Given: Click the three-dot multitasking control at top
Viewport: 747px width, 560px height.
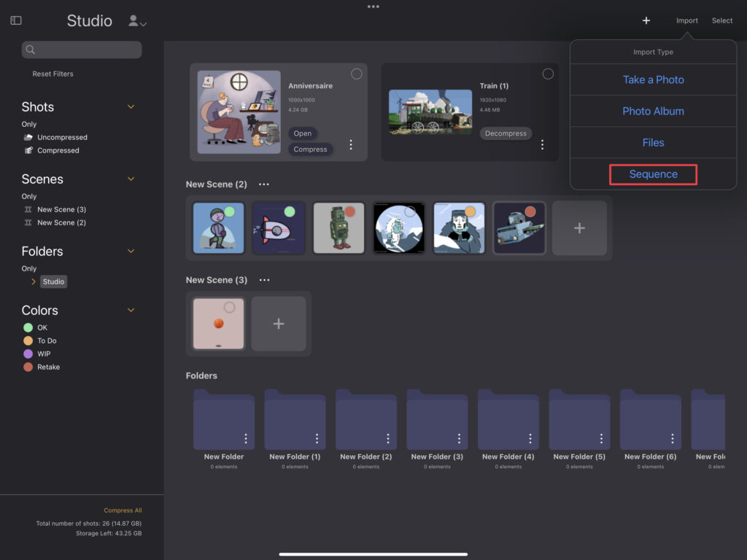Looking at the screenshot, I should [373, 7].
